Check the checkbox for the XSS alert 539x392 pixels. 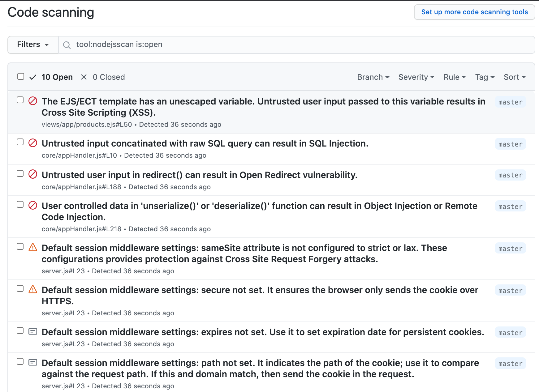20,100
